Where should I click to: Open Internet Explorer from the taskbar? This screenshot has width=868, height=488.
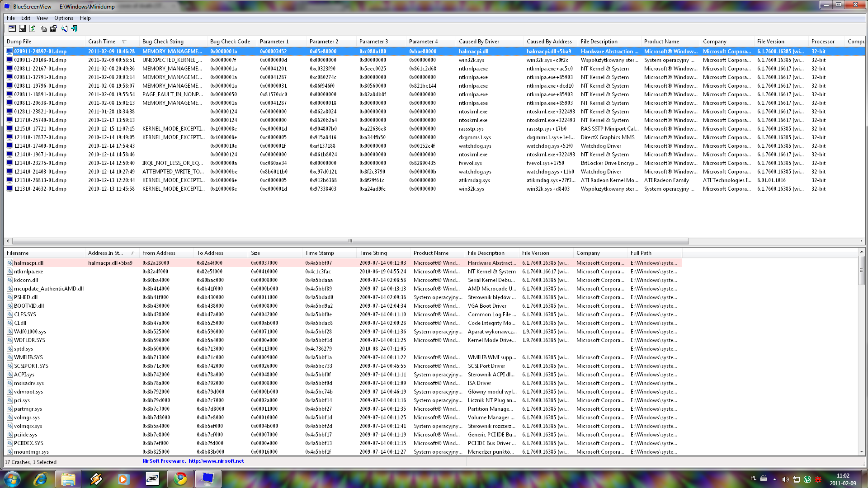pos(41,479)
